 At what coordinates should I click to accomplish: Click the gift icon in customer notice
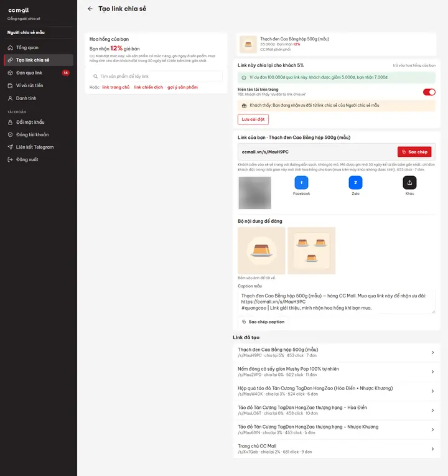point(244,106)
